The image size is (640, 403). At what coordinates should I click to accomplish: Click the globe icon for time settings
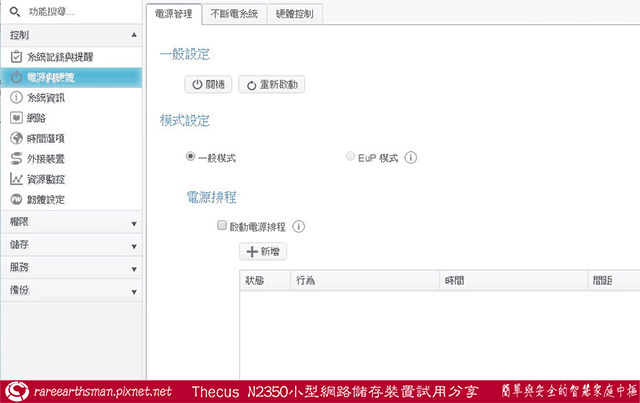(16, 138)
